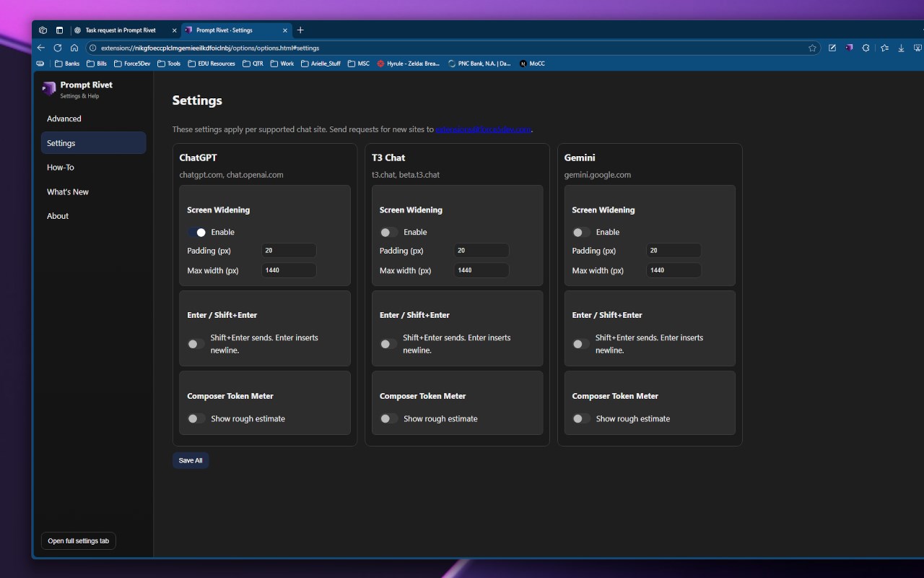Disable ChatGPT Screen Widening toggle
The width and height of the screenshot is (924, 578).
[197, 232]
